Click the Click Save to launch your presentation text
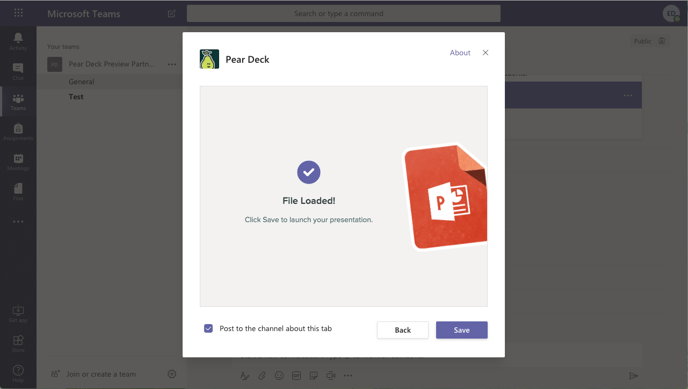The height and width of the screenshot is (389, 688). point(308,219)
